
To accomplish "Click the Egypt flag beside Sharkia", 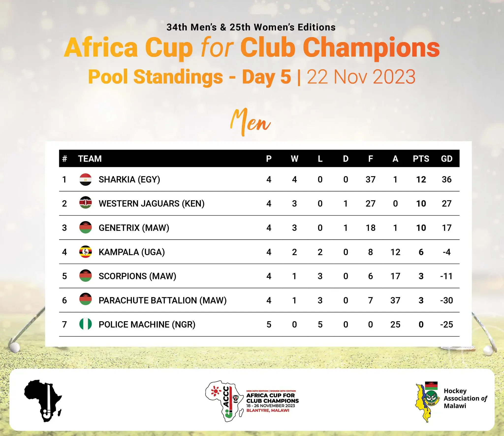I will [85, 179].
